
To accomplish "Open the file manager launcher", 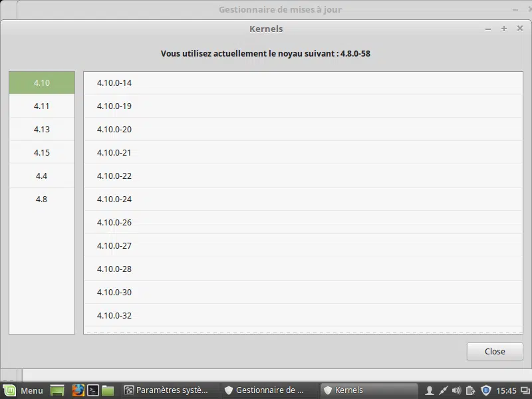I will coord(108,390).
